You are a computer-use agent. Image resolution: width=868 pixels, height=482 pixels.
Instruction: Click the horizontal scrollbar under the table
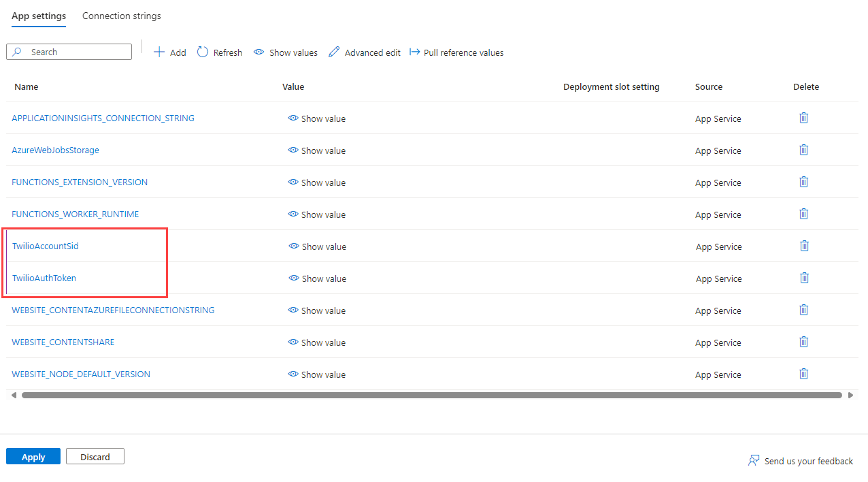tap(431, 395)
